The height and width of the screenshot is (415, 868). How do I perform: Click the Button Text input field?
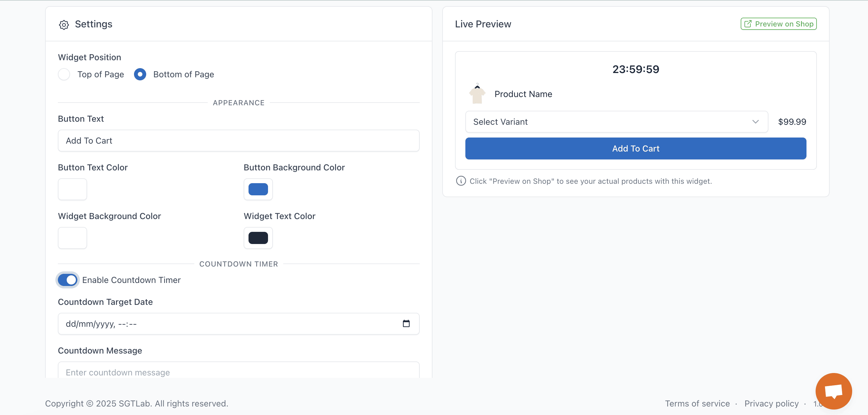[238, 141]
